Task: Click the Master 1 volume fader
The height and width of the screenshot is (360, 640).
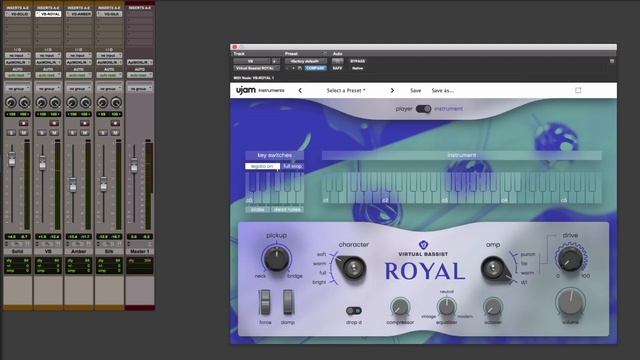Action: 134,165
